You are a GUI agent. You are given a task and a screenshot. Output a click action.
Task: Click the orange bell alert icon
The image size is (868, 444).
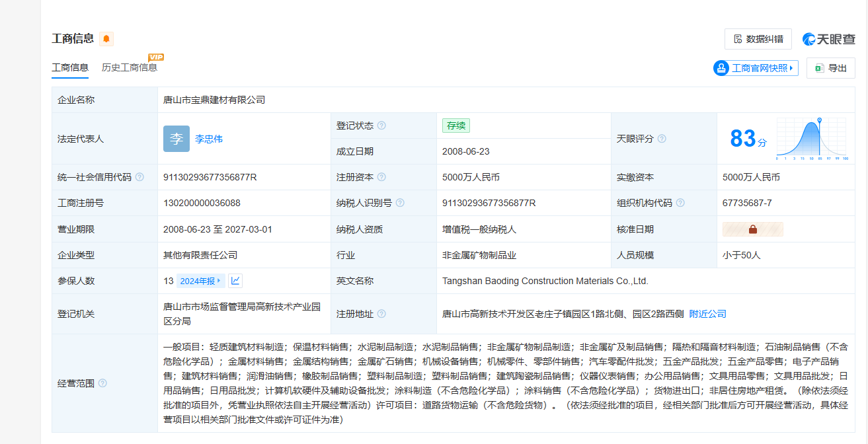coord(106,39)
